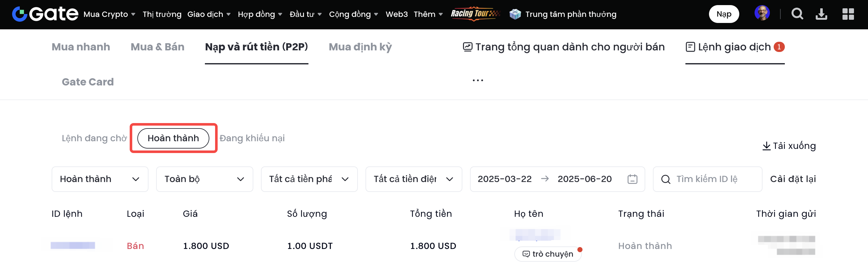
Task: Click the Nạp deposit button
Action: (x=723, y=14)
